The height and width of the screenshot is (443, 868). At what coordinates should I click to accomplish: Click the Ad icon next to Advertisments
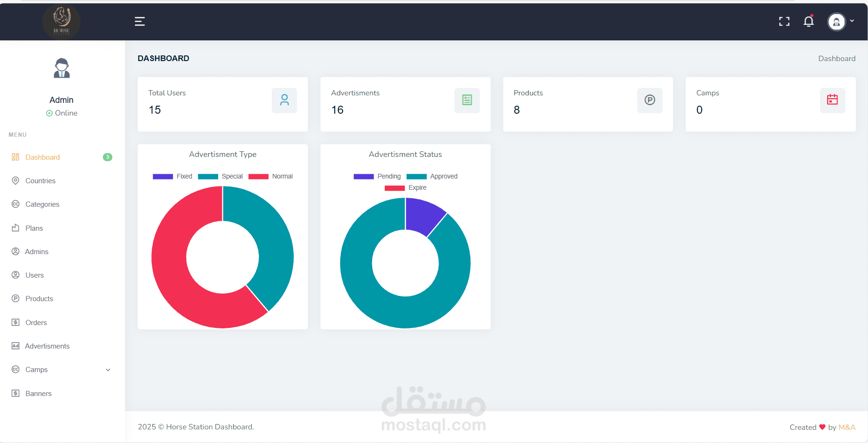16,346
